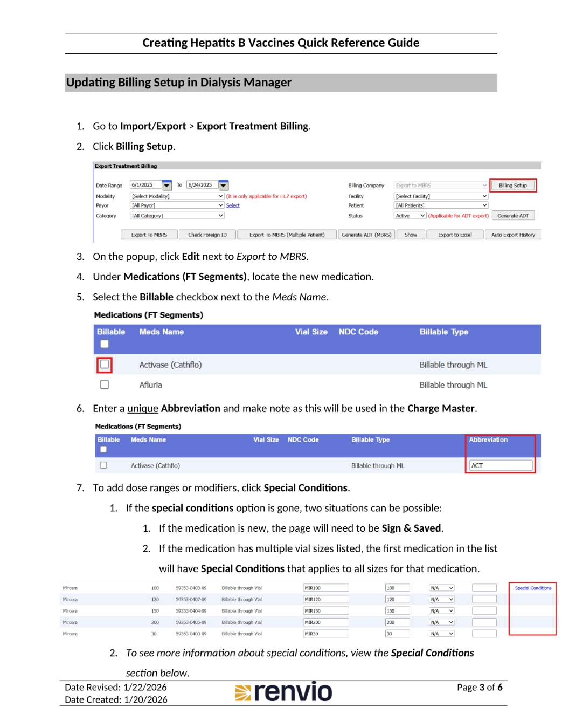Open the Billing Company Export to MBRS dropdown
Image resolution: width=562 pixels, height=728 pixels.
pos(441,186)
